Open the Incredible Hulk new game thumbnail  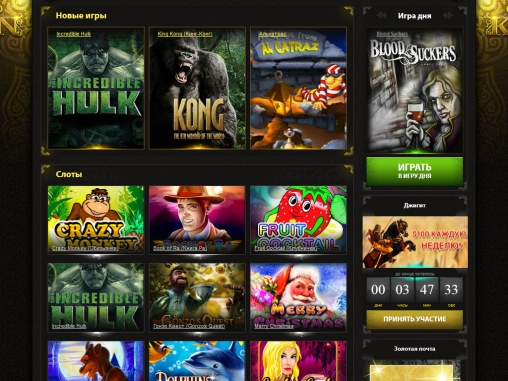click(x=96, y=88)
